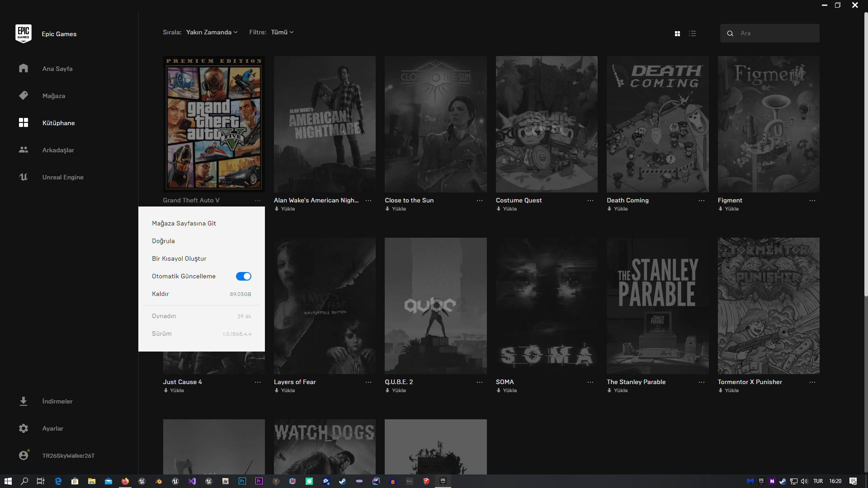Viewport: 868px width, 488px height.
Task: Click Oynadın 39 dk playtime text
Action: coord(201,316)
